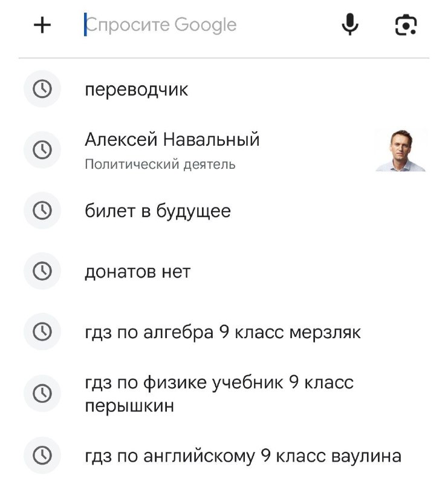Select гдз по алгебра 9 класс мерзляк

222,332
